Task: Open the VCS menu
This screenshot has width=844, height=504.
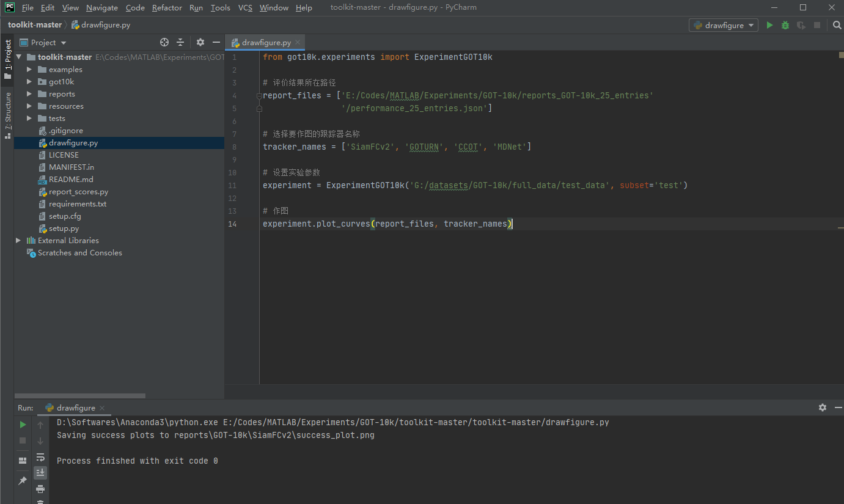Action: tap(245, 7)
